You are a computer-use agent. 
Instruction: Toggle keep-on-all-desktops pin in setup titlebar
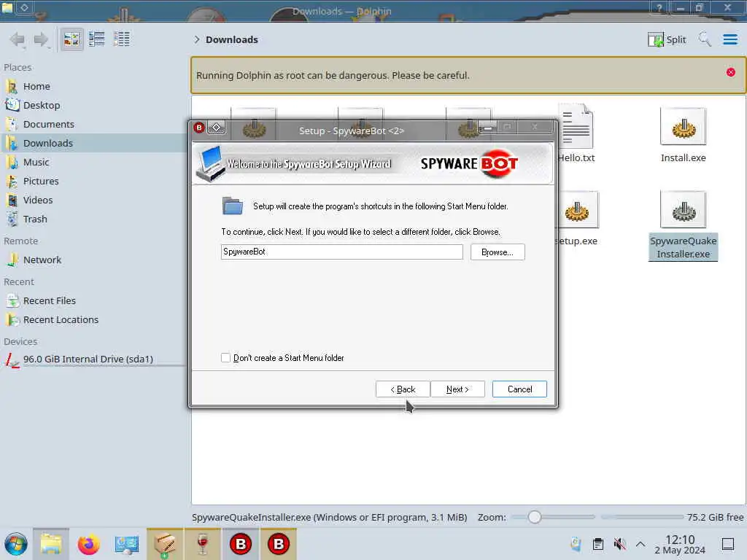click(x=216, y=128)
